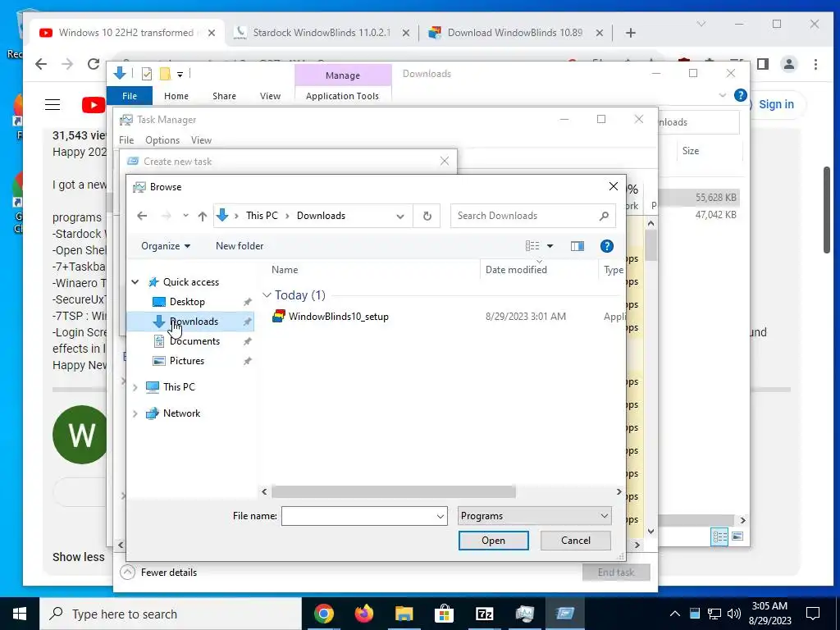Expand the This PC tree node

pyautogui.click(x=135, y=387)
